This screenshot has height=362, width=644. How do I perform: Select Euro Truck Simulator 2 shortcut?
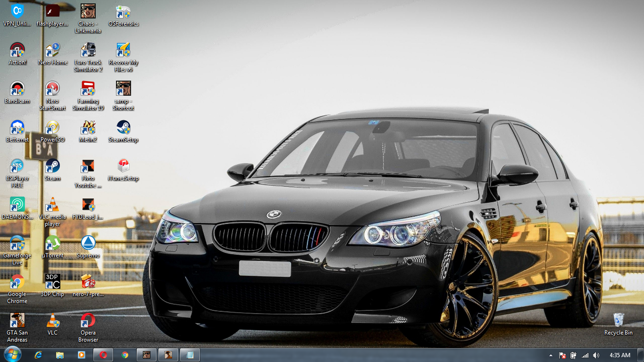88,57
